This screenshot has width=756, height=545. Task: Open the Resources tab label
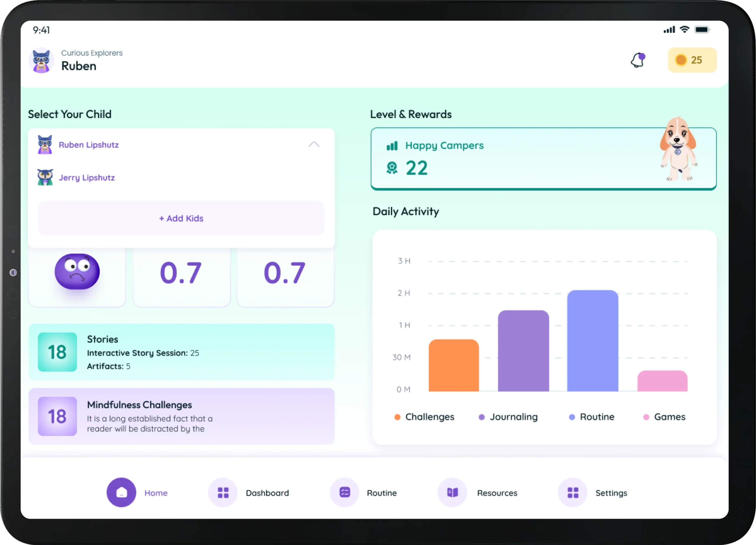click(497, 493)
